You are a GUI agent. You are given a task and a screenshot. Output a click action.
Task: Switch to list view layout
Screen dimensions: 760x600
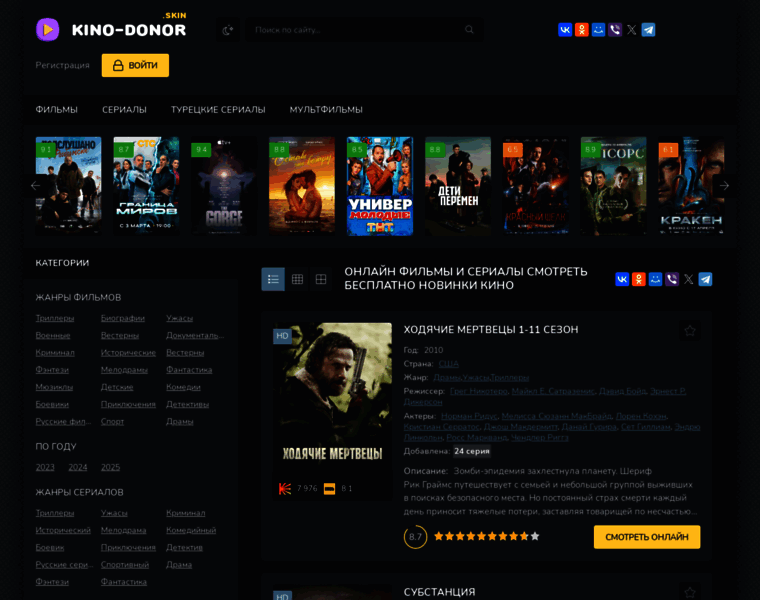(x=273, y=279)
